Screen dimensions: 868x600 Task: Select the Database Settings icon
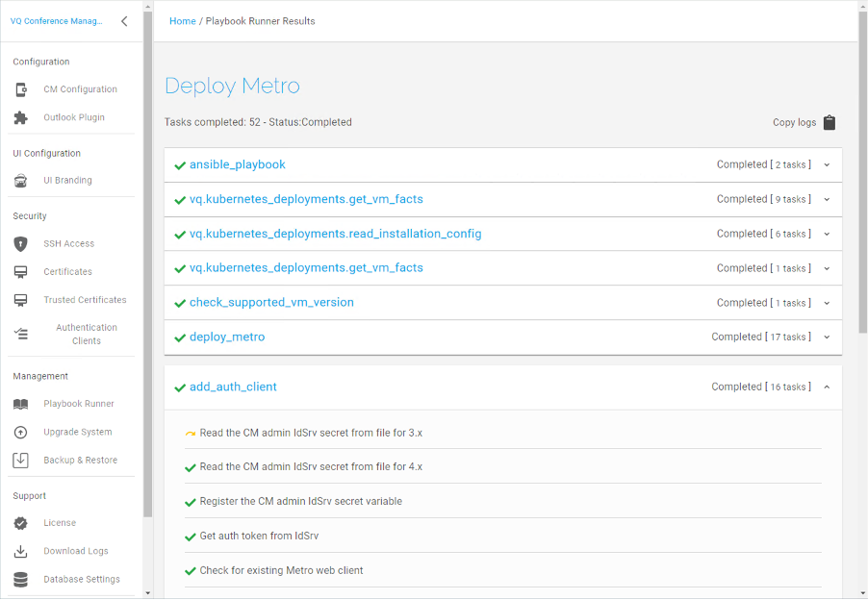coord(20,579)
